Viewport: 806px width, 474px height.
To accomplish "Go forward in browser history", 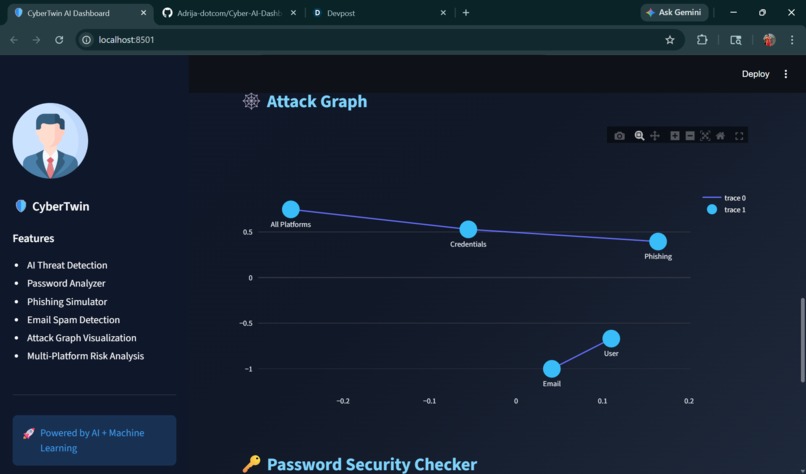I will (36, 40).
